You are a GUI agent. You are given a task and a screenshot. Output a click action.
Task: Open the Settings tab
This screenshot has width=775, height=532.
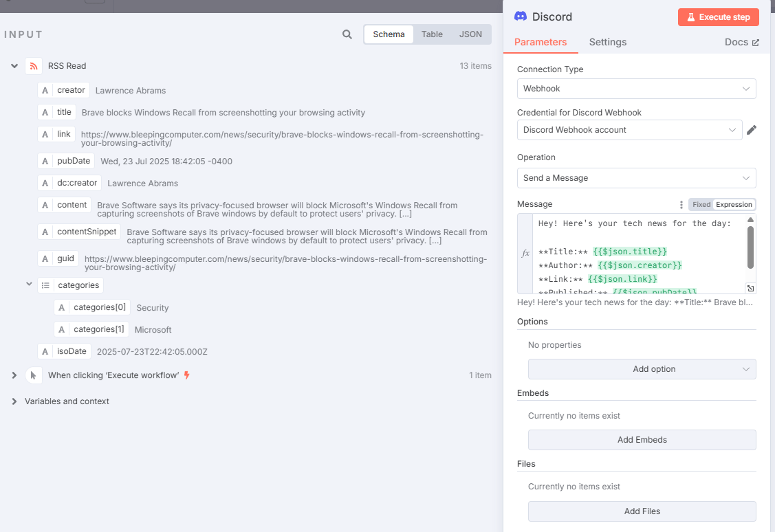point(607,42)
